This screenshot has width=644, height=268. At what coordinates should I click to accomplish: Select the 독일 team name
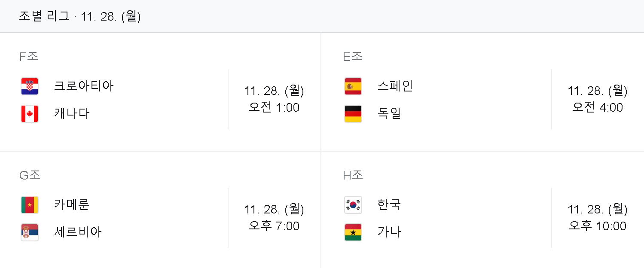pyautogui.click(x=389, y=113)
